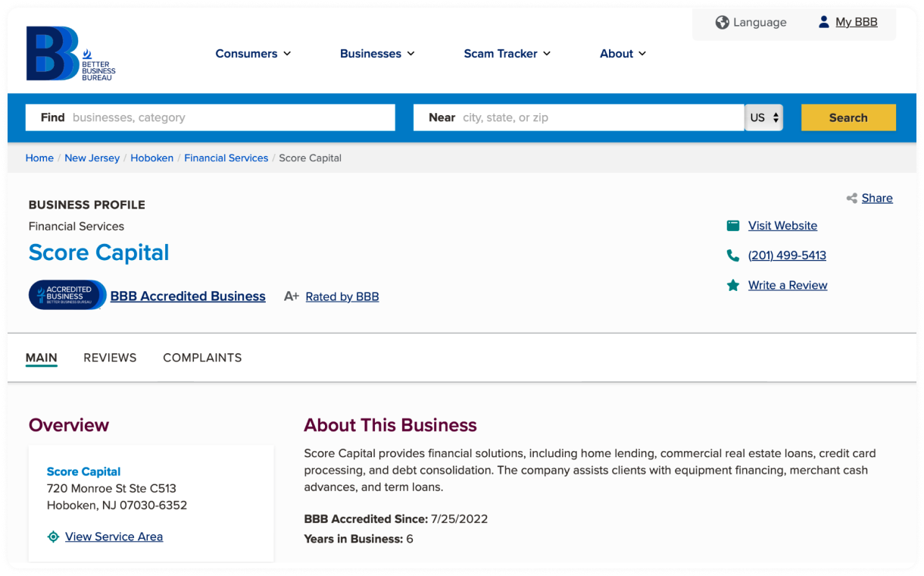924x576 pixels.
Task: Click the Rated by BBB link
Action: point(342,297)
